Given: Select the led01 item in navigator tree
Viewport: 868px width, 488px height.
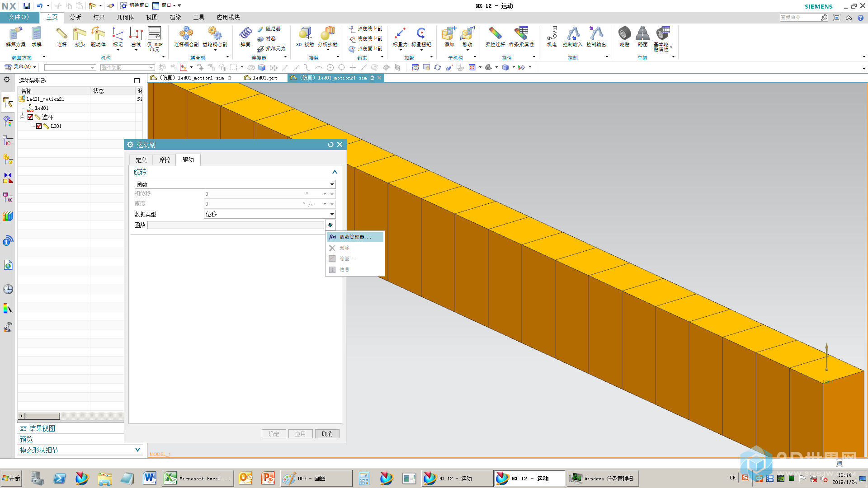Looking at the screenshot, I should [41, 108].
